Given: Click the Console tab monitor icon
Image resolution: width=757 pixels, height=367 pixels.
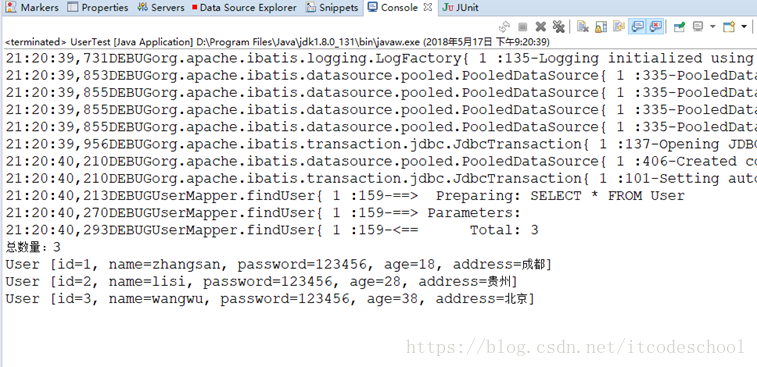Looking at the screenshot, I should pyautogui.click(x=372, y=7).
